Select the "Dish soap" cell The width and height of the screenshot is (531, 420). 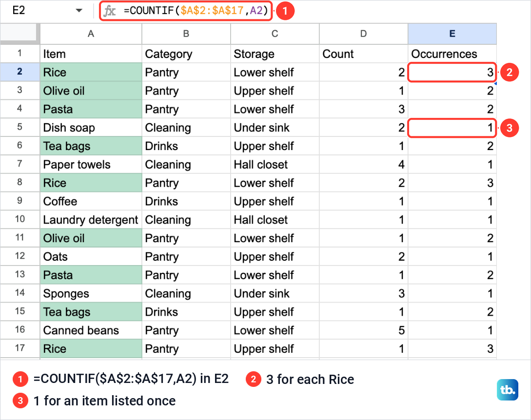(91, 128)
